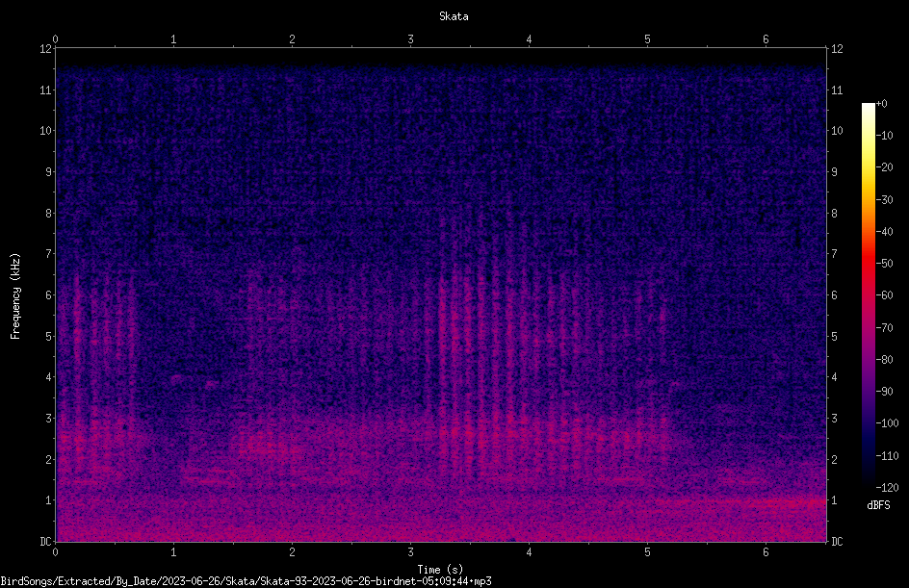Click the 'Time (s)' axis label

coord(440,570)
